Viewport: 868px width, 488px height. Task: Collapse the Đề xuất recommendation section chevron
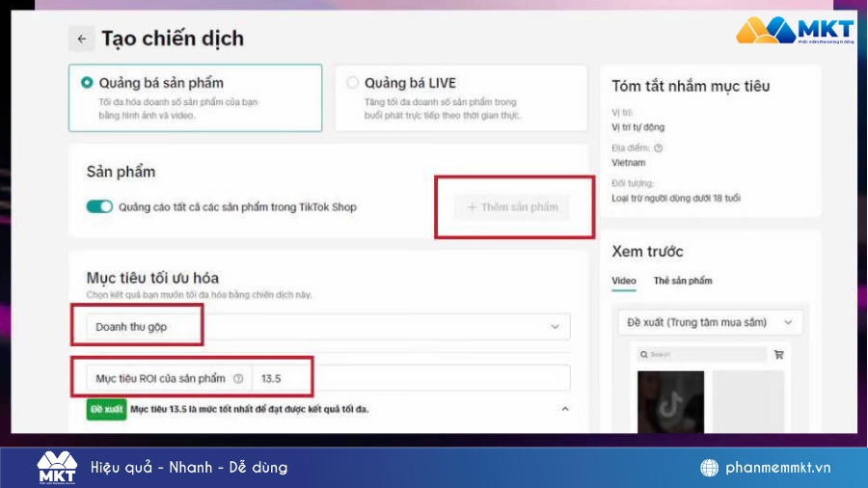point(564,409)
